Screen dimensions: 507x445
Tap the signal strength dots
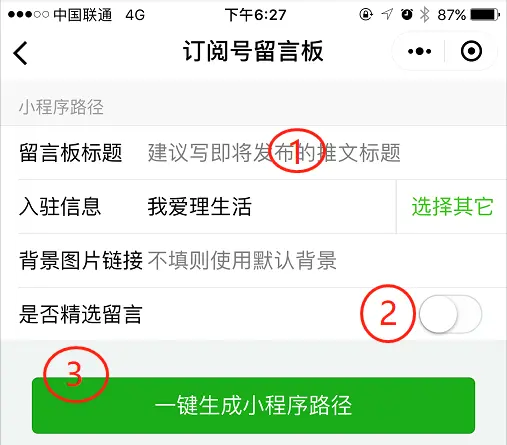tap(28, 15)
